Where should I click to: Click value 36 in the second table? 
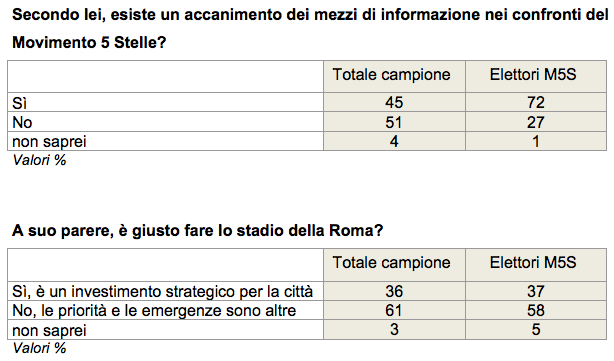click(x=394, y=291)
